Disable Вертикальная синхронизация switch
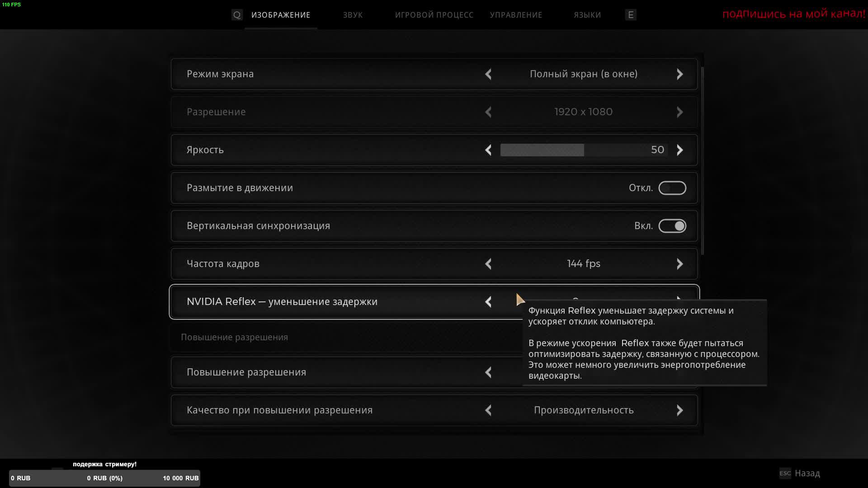Viewport: 868px width, 488px height. pos(672,226)
